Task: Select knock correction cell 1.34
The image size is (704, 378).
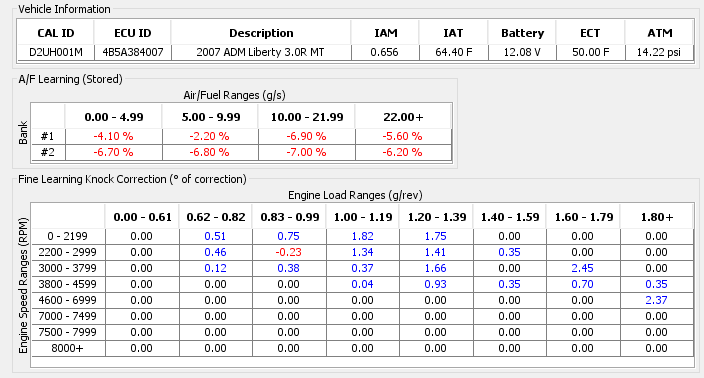Action: click(362, 252)
